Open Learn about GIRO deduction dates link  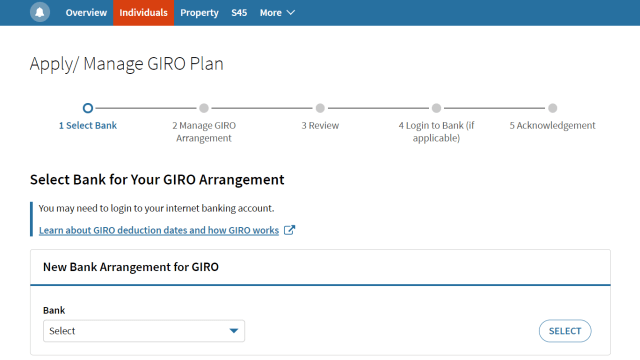(x=159, y=230)
